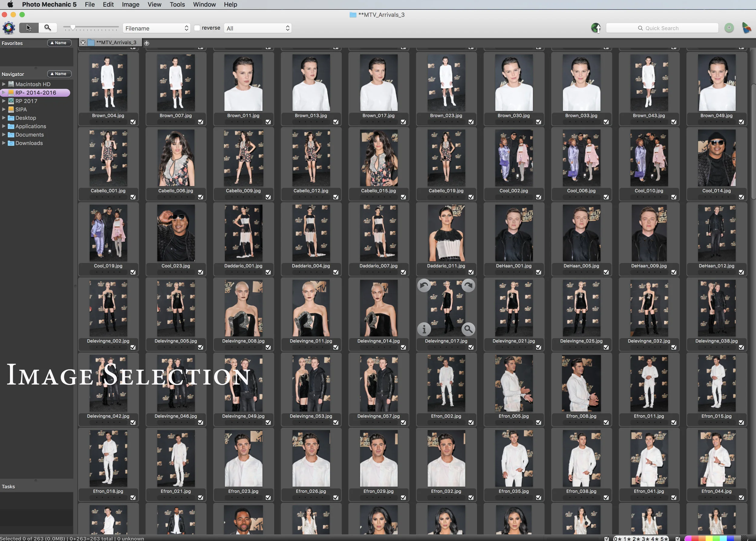Click the Macintosh HD drive icon
Viewport: 756px width, 541px height.
click(11, 84)
